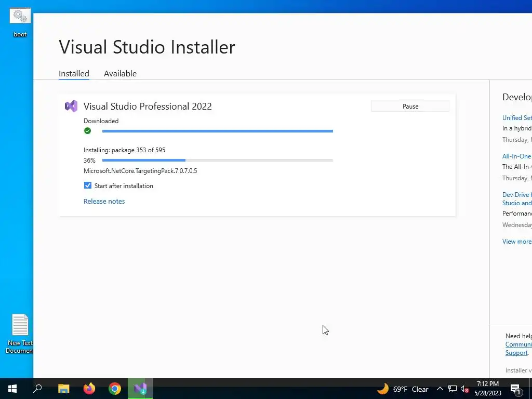Switch to the Available tab
This screenshot has height=399, width=532.
[x=120, y=73]
